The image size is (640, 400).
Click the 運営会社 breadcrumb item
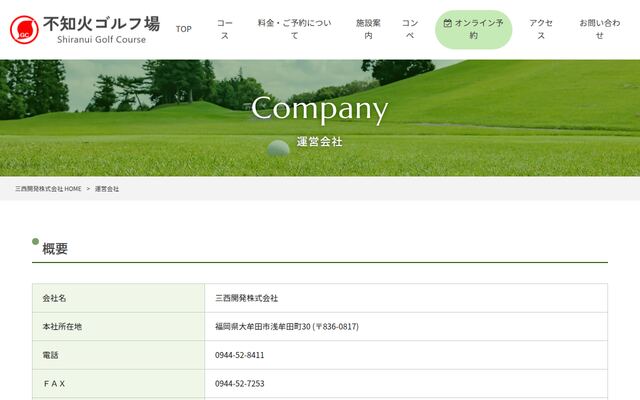(x=107, y=189)
